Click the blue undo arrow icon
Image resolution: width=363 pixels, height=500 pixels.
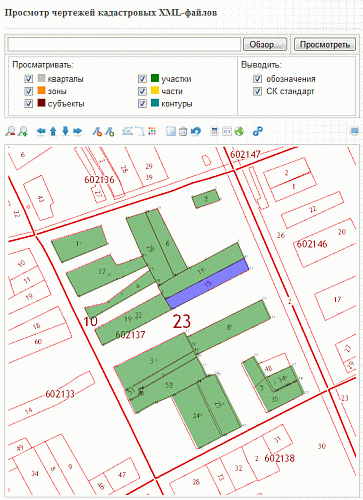coord(196,131)
